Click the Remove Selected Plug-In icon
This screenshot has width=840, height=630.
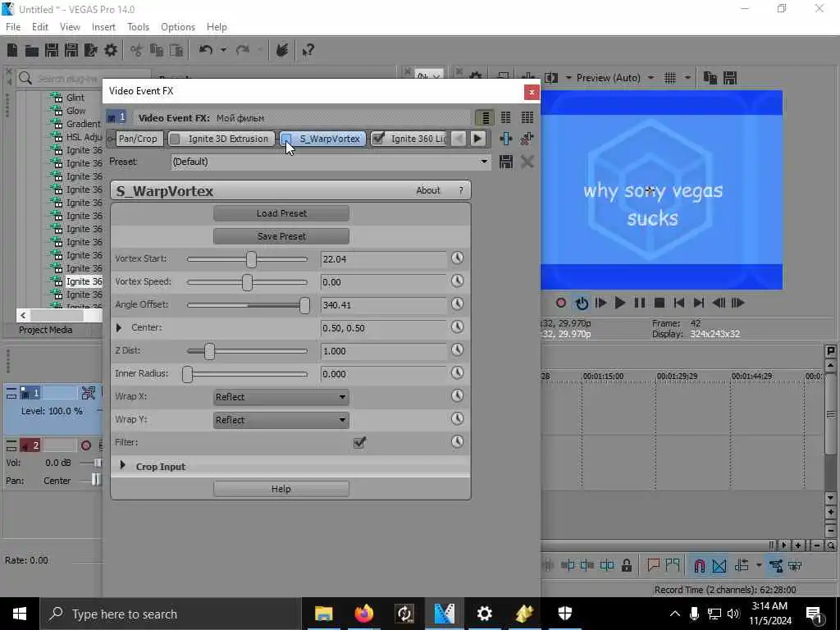[x=527, y=139]
